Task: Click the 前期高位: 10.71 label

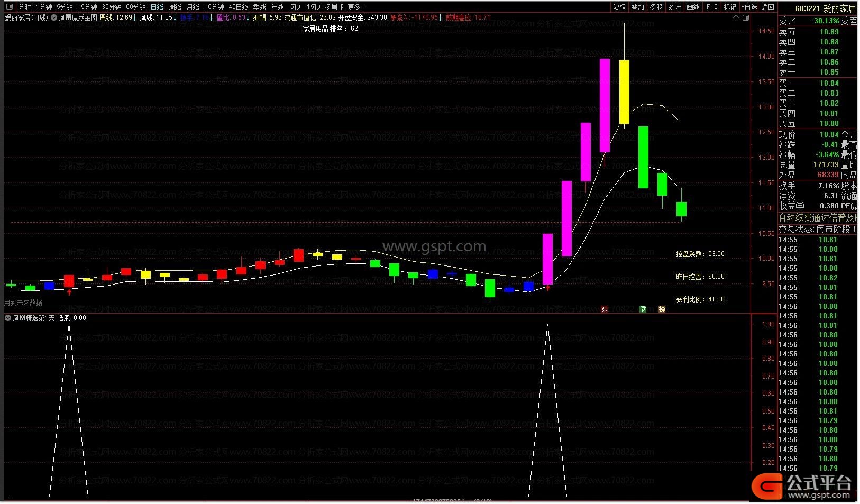Action: coord(468,17)
